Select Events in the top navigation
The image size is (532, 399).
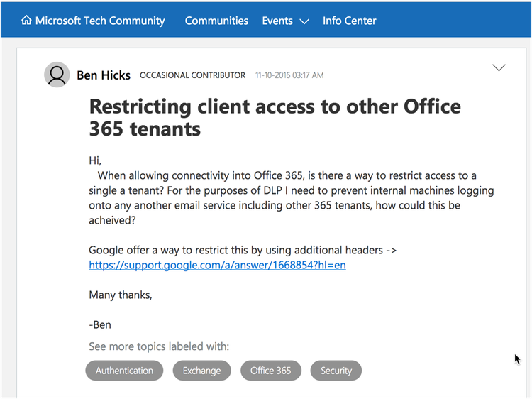coord(277,21)
